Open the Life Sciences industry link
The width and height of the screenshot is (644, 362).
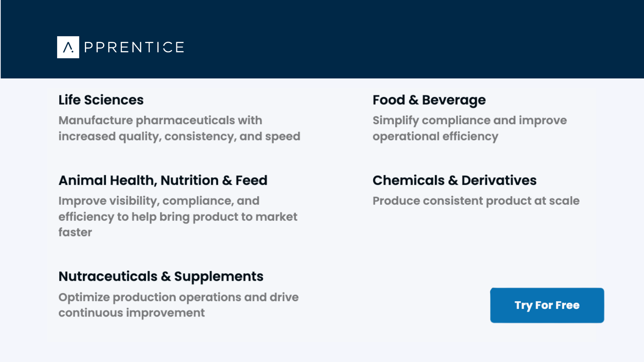101,100
